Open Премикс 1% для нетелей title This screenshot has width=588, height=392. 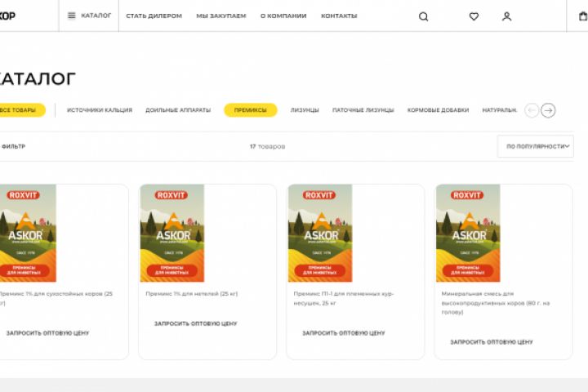192,294
